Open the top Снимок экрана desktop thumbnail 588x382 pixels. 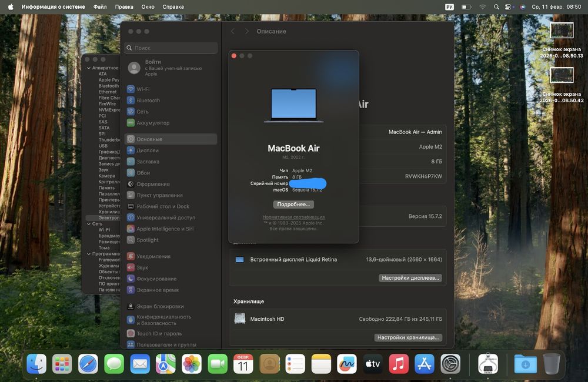click(562, 31)
